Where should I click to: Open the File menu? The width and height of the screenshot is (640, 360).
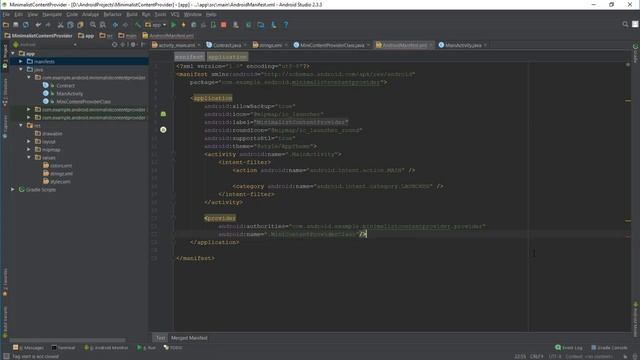[6, 14]
